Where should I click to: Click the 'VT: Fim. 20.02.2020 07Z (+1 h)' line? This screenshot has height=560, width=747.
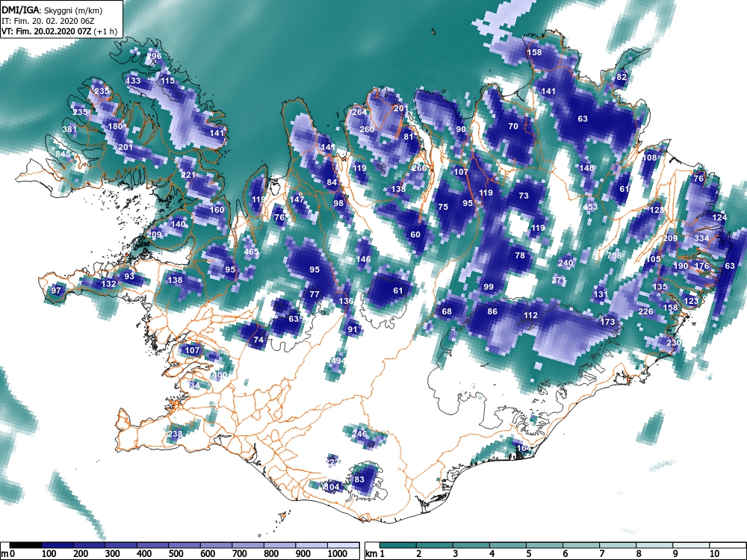[59, 32]
